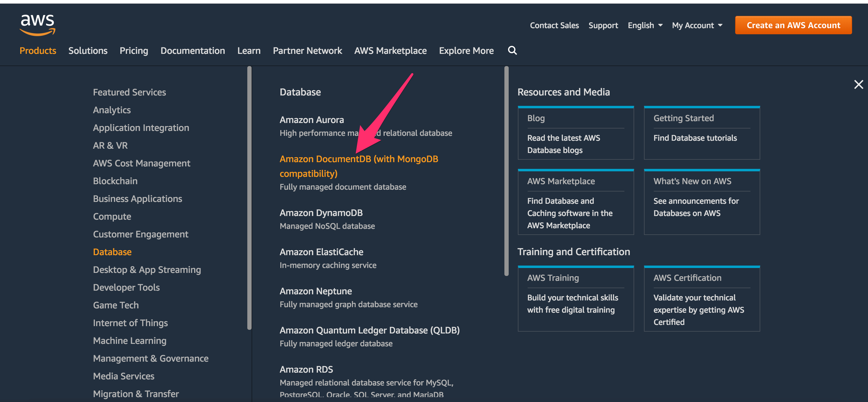Select Business Applications category
The width and height of the screenshot is (868, 402).
pos(137,199)
